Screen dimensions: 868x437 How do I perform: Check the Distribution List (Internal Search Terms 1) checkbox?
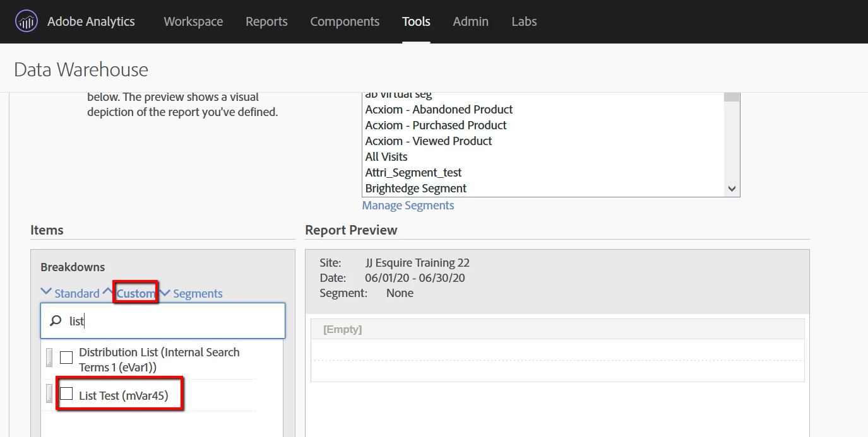66,358
